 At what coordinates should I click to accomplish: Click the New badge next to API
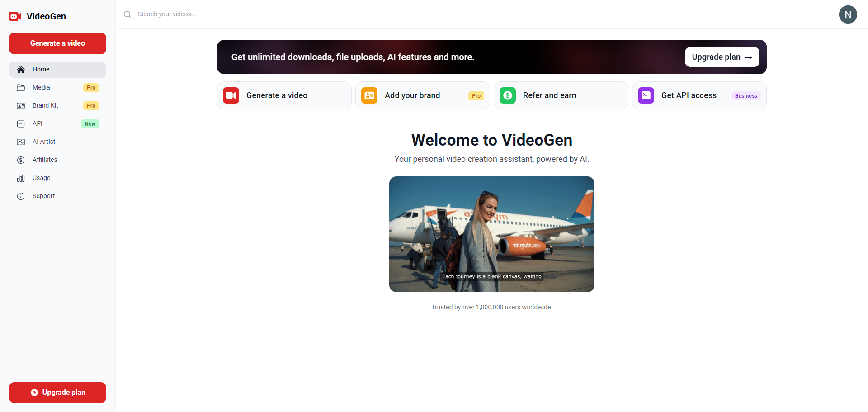[90, 124]
